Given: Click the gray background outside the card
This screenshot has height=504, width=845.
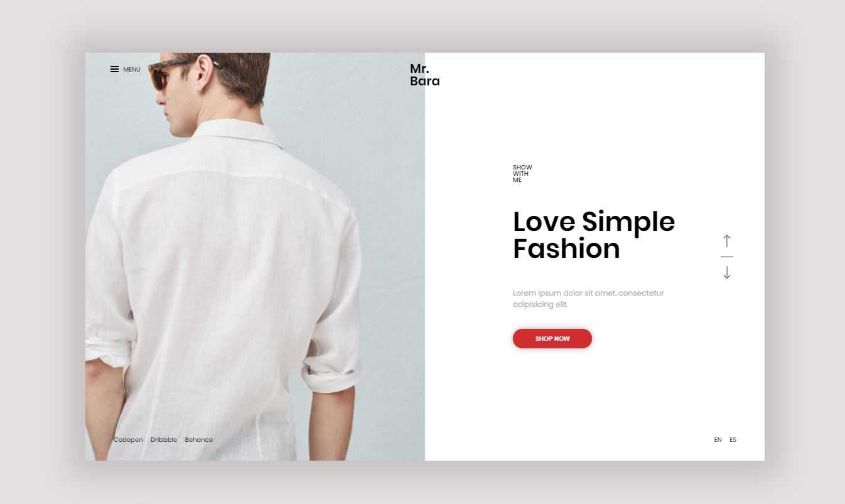Looking at the screenshot, I should (38, 251).
